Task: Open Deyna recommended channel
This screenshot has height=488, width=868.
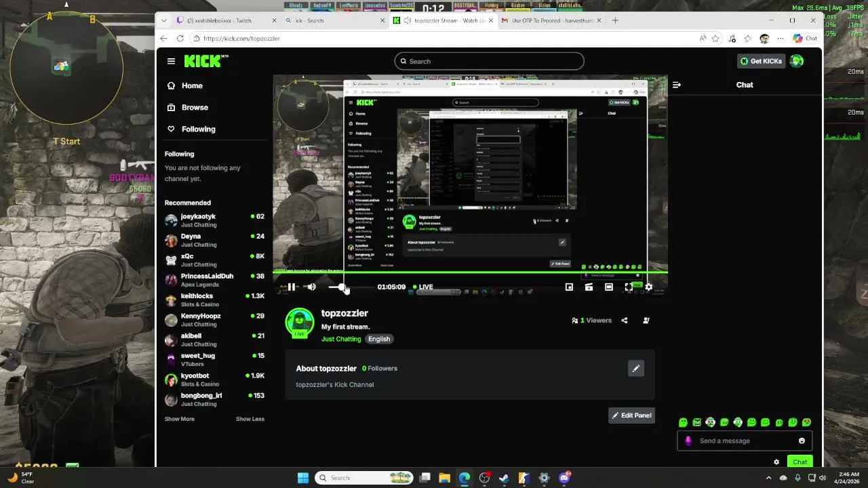Action: 214,240
